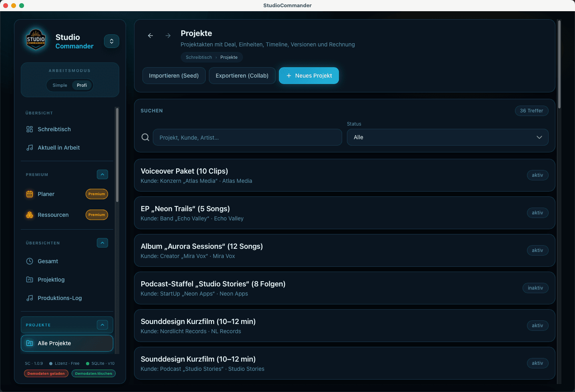Screen dimensions: 575x392
Task: Select the Schreibtisch dashboard icon in sidebar
Action: click(x=30, y=129)
